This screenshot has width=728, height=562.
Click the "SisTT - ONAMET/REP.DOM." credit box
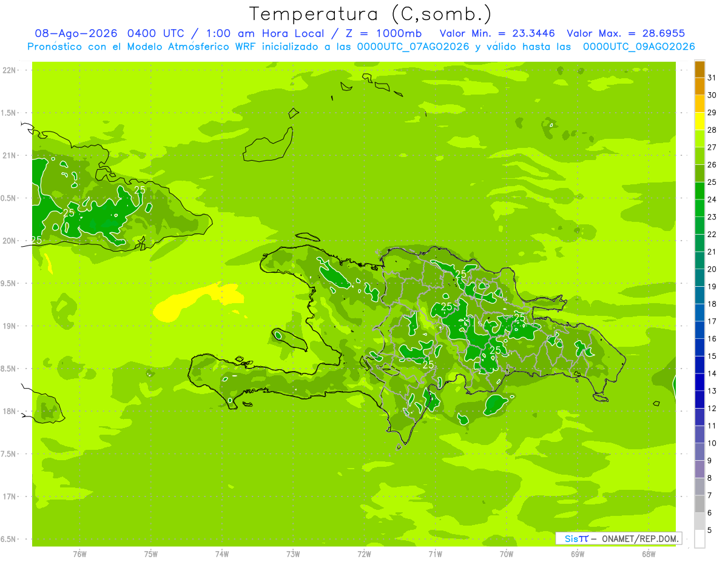tap(619, 538)
